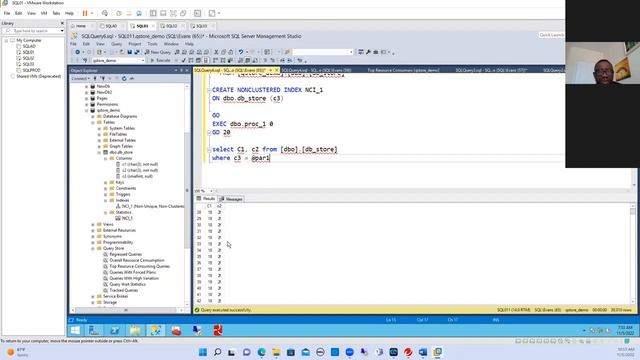640x360 pixels.
Task: Click Undo arrow in SSMS toolbar
Action: (241, 52)
